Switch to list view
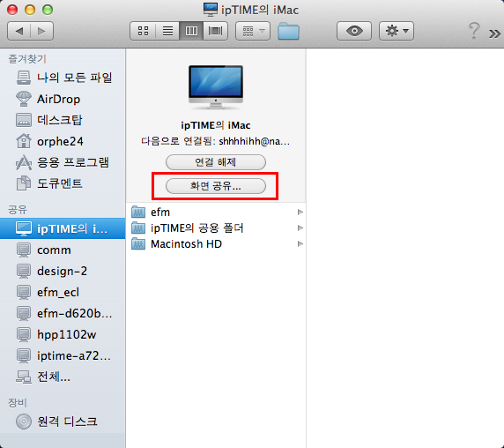Image resolution: width=504 pixels, height=448 pixels. [167, 31]
